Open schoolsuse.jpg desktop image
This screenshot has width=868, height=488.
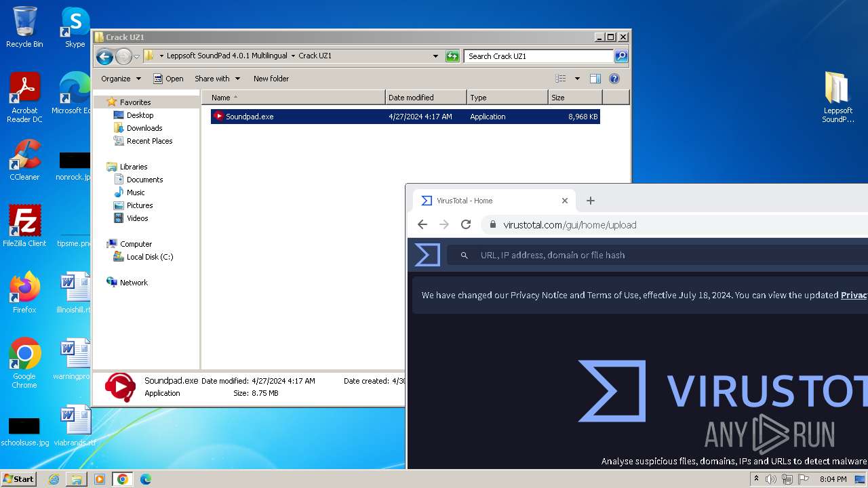(x=24, y=431)
